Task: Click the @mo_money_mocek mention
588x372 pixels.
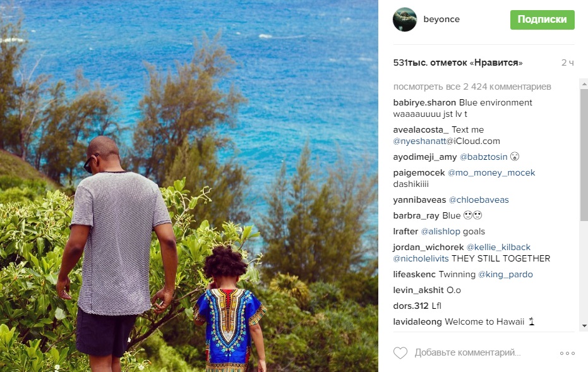Action: click(491, 172)
